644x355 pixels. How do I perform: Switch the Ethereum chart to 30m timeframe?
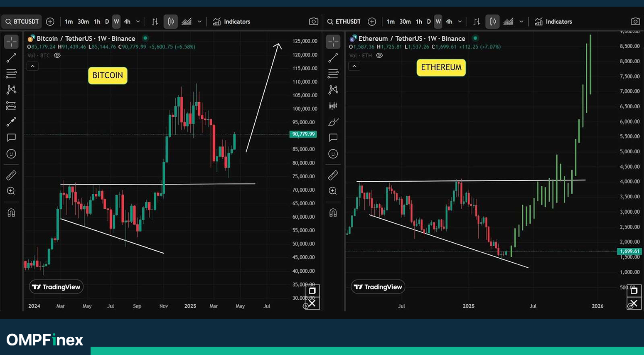point(405,22)
